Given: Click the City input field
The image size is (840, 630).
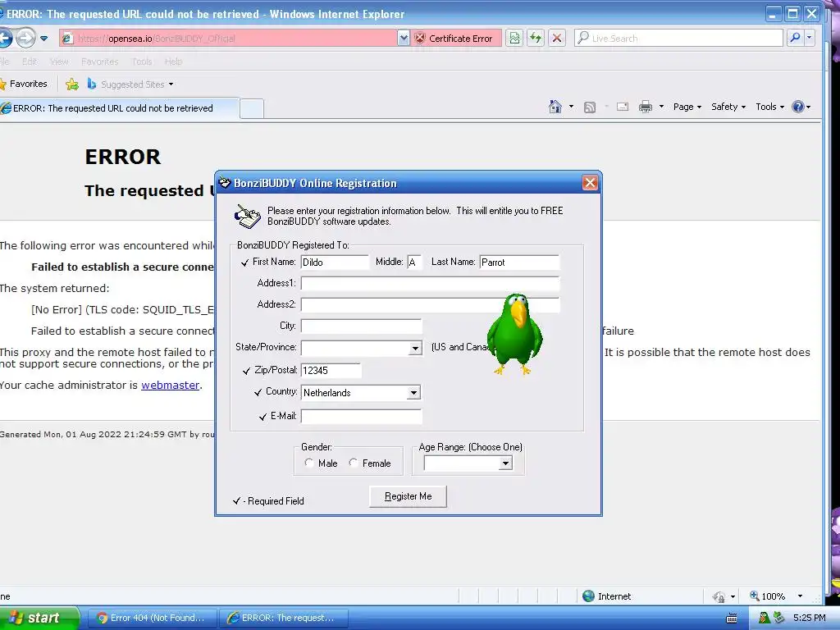Looking at the screenshot, I should point(361,326).
